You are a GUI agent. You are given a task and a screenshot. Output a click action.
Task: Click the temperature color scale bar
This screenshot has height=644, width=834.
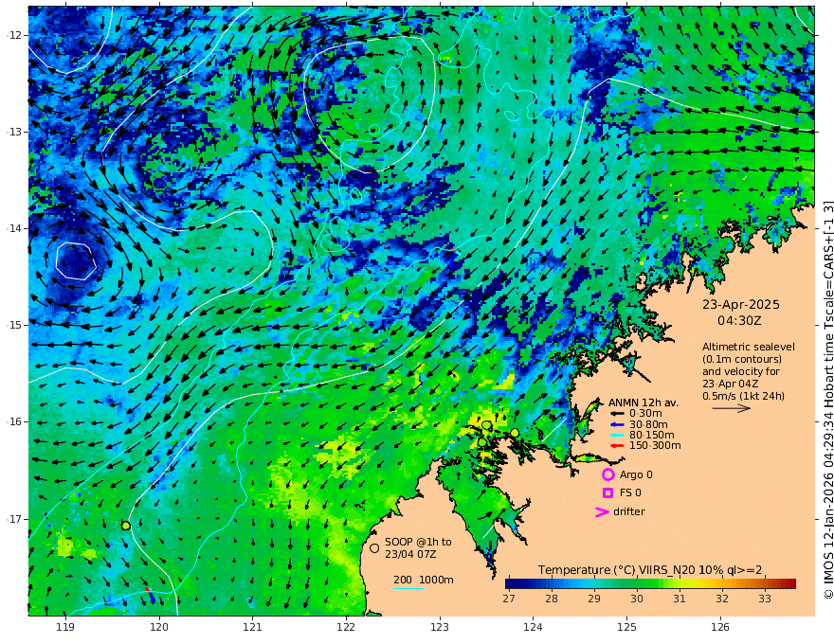point(650,583)
